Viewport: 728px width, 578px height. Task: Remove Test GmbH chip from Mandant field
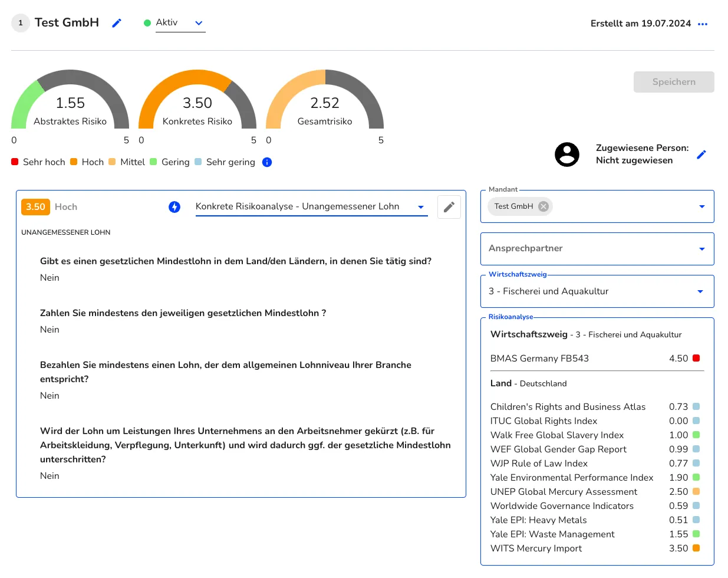point(543,206)
